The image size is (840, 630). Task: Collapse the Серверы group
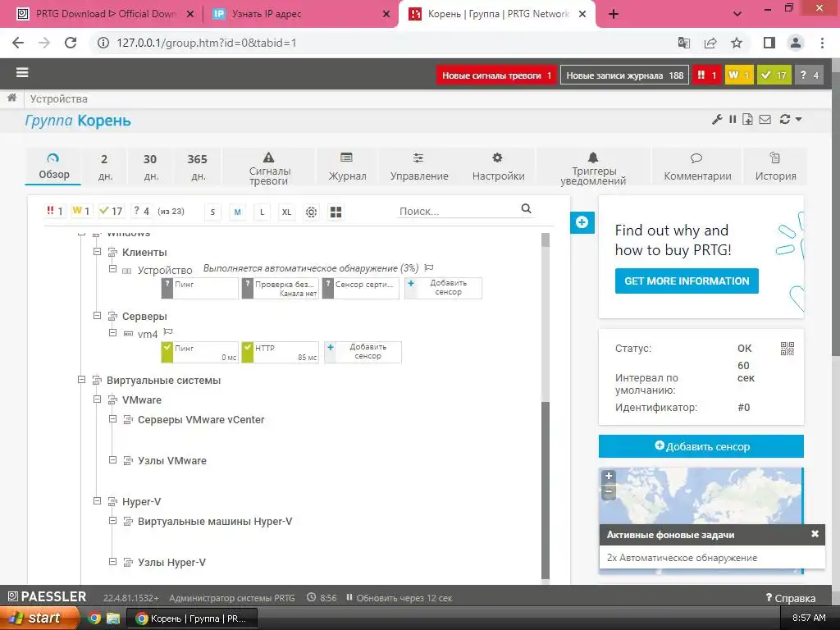97,316
